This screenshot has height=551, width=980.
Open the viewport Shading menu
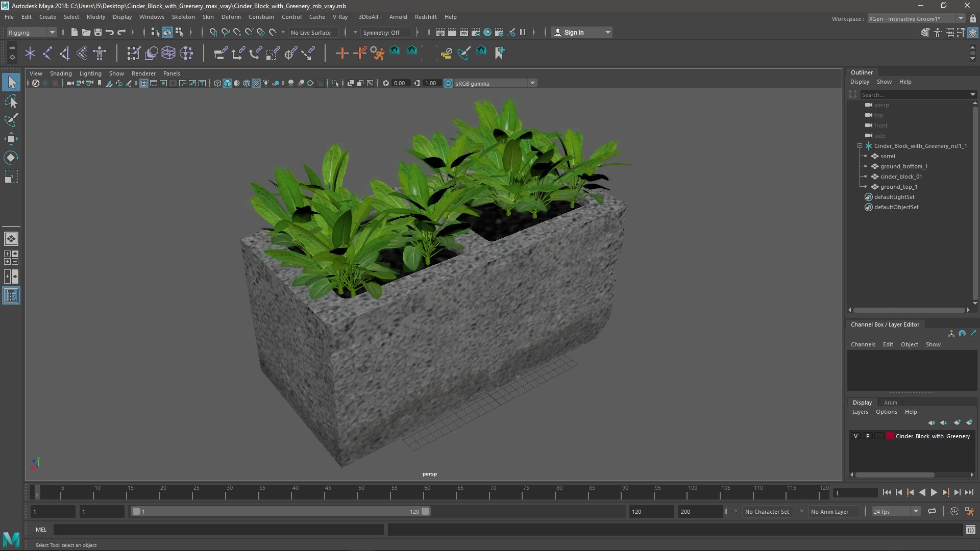click(61, 73)
